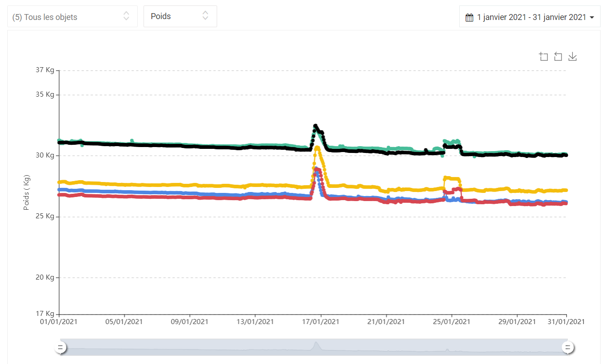Image resolution: width=601 pixels, height=364 pixels.
Task: Click the 'Poids ( Kg)' axis title
Action: (x=26, y=192)
